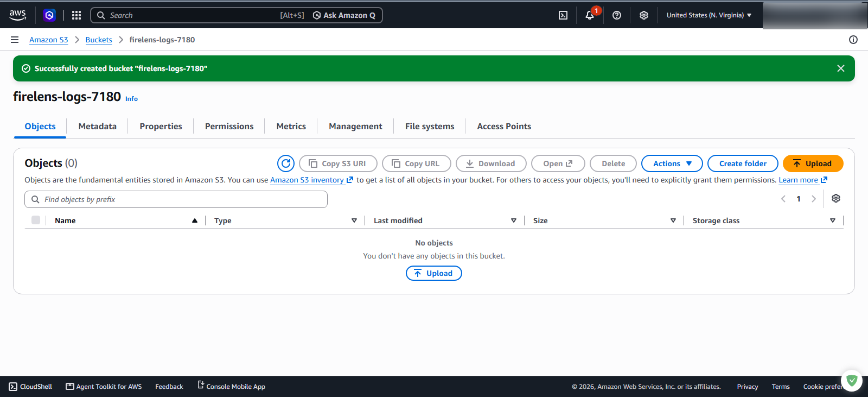The width and height of the screenshot is (868, 397).
Task: Open the Access Points tab
Action: [x=504, y=127]
